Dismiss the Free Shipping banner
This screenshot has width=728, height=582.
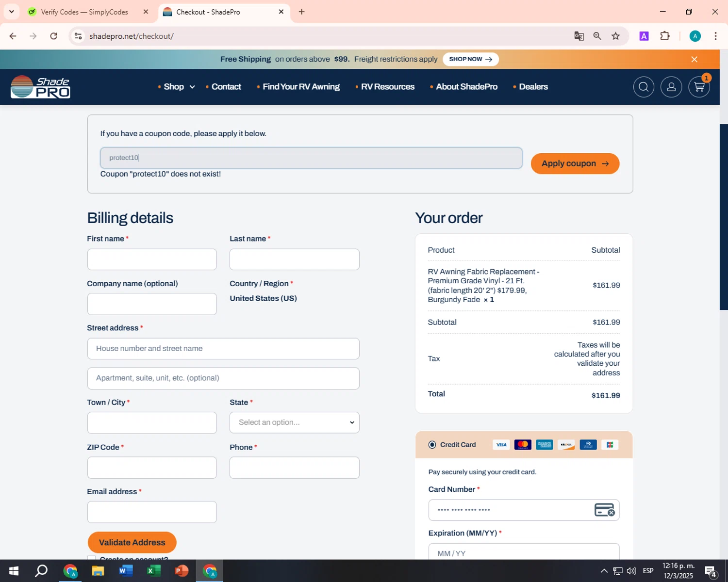pos(694,59)
